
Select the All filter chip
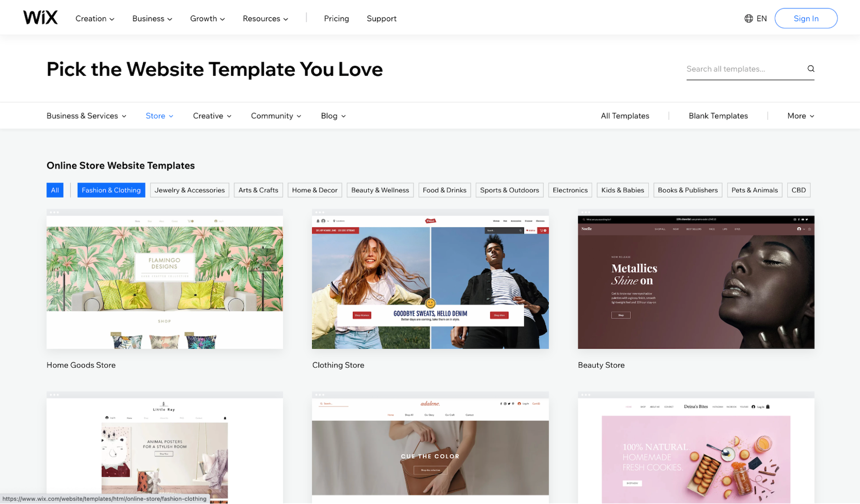[x=55, y=190]
